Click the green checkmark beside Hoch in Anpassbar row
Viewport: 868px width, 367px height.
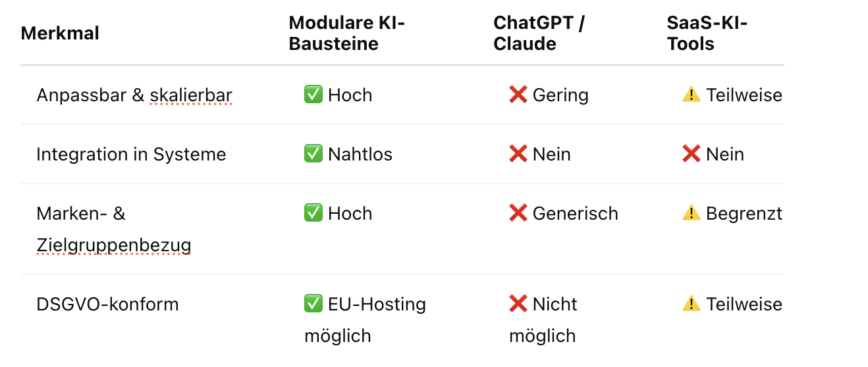[x=313, y=95]
